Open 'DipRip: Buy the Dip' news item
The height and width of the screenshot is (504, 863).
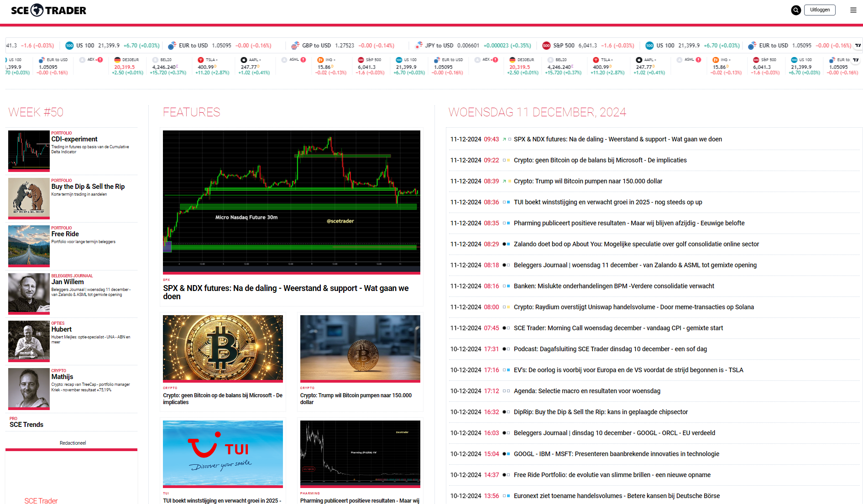601,412
